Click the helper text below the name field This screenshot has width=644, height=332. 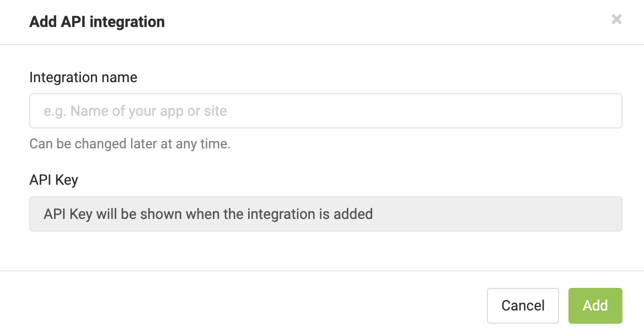point(130,144)
